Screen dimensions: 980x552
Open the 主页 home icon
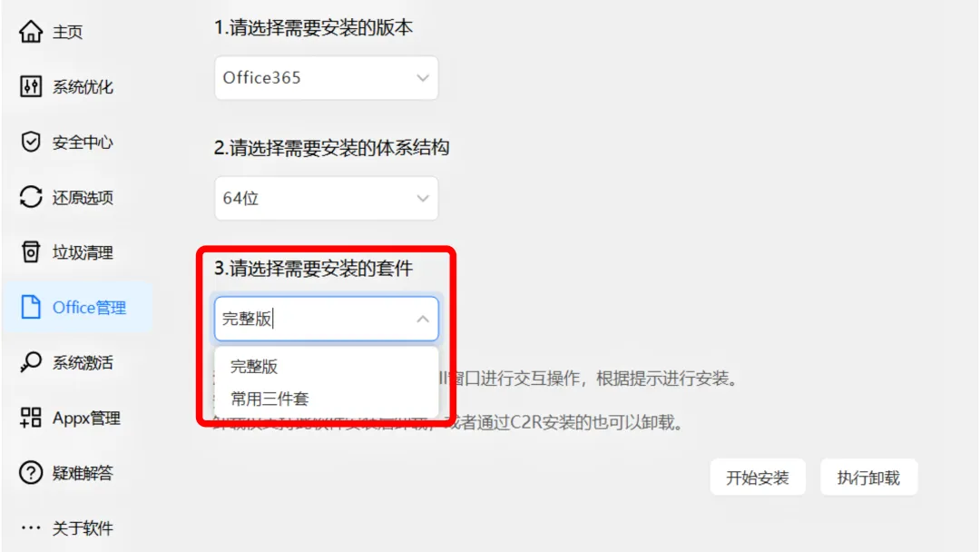pyautogui.click(x=31, y=31)
